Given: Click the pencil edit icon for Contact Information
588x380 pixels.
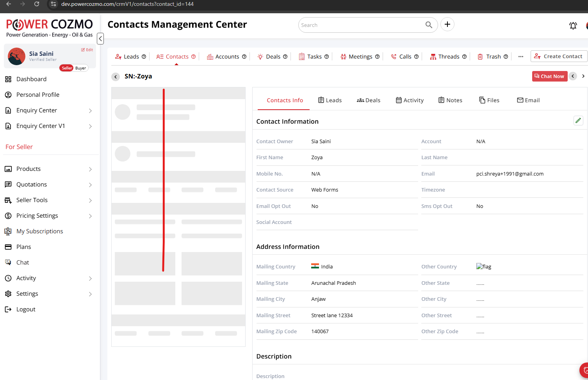Looking at the screenshot, I should [578, 121].
